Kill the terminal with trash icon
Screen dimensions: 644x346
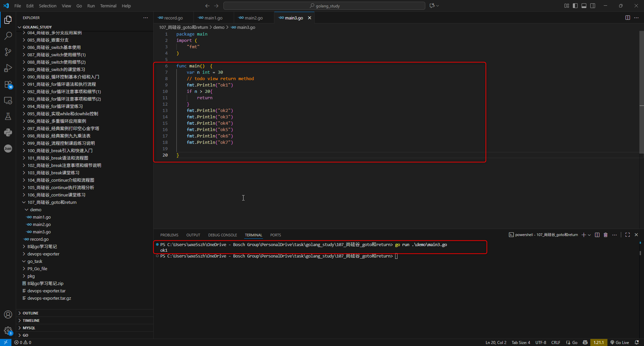(606, 235)
